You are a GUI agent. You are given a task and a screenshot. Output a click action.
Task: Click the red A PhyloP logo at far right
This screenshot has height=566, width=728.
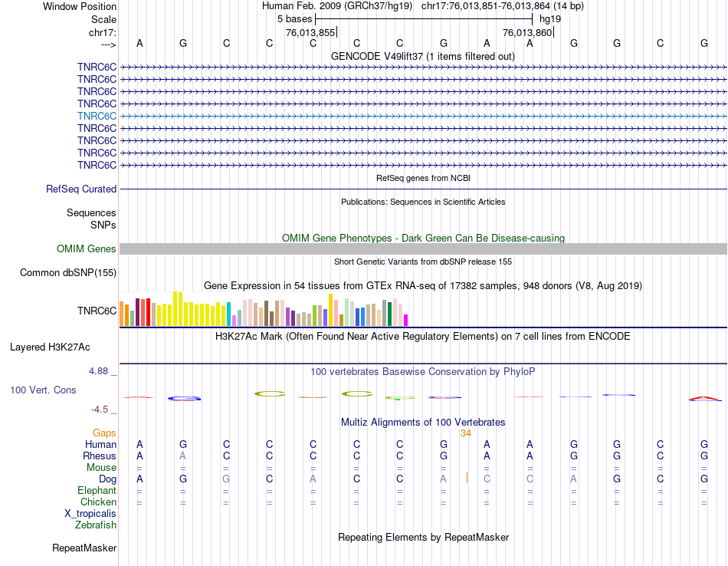click(x=705, y=398)
